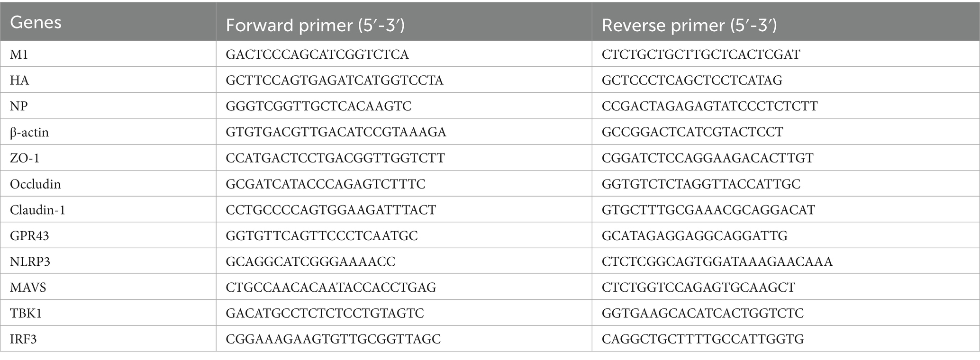Select the M1 gene cell
Viewport: 980px width, 360px height.
[19, 54]
